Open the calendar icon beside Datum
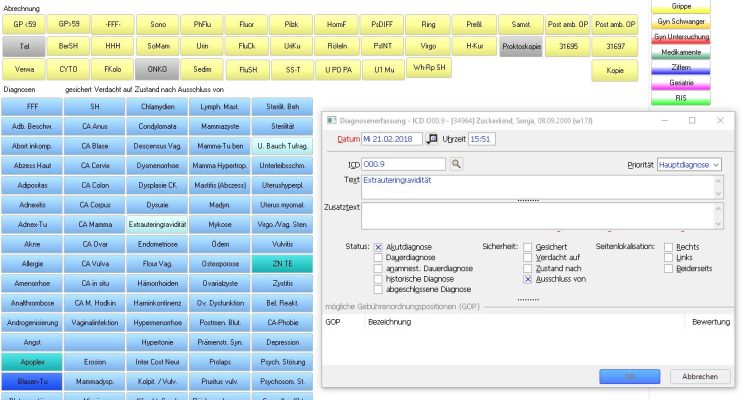Viewport: 745px width, 400px height. coord(431,139)
